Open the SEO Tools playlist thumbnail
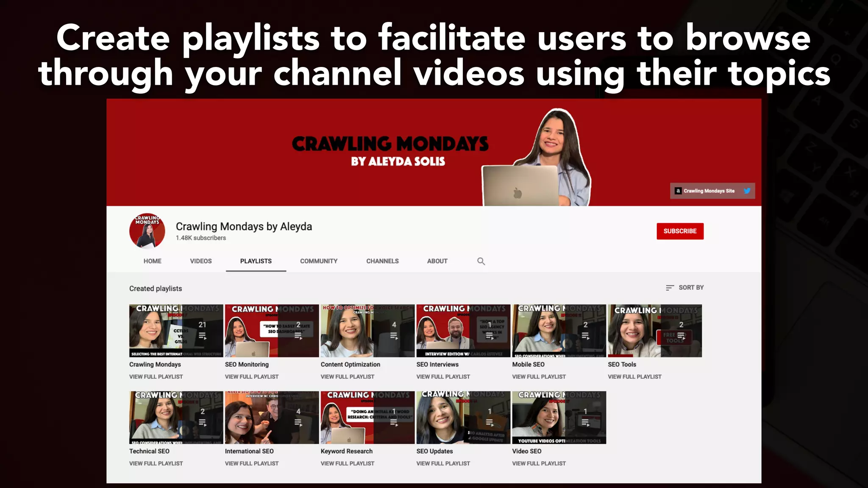This screenshot has width=868, height=488. (655, 330)
